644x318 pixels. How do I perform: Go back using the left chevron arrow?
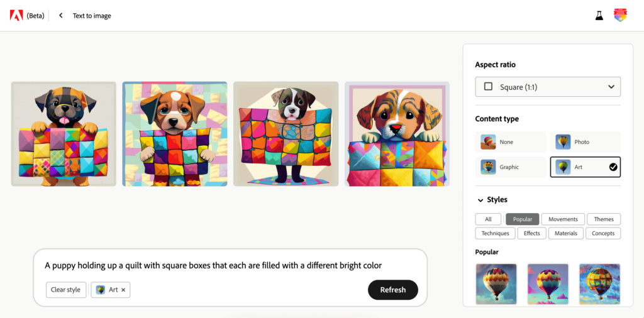[x=61, y=16]
